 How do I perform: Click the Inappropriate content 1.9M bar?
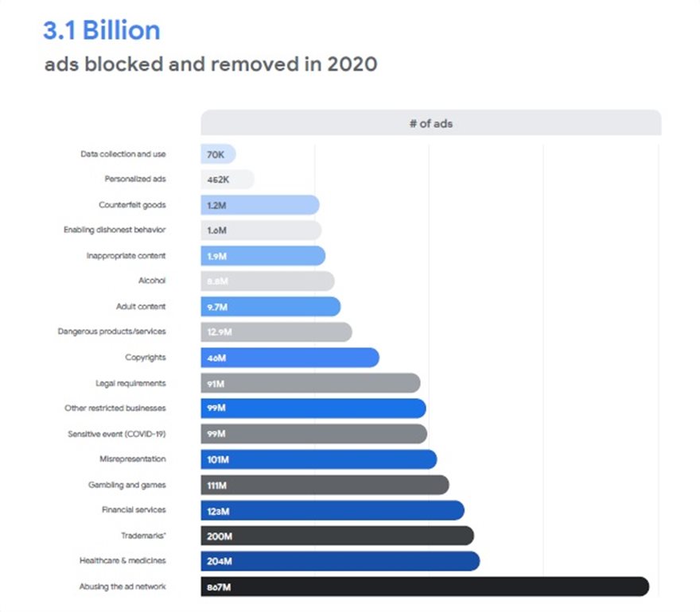click(x=262, y=256)
